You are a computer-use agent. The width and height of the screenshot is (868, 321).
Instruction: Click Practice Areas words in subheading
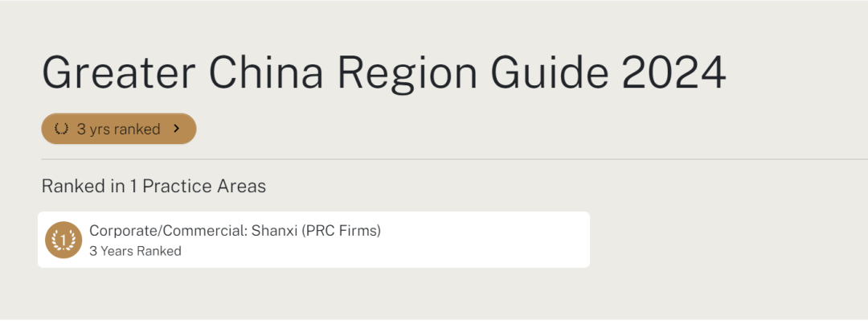[204, 187]
